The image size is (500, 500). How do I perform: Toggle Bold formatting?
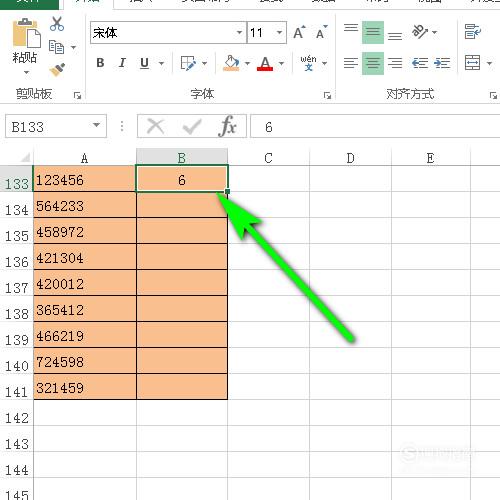100,63
